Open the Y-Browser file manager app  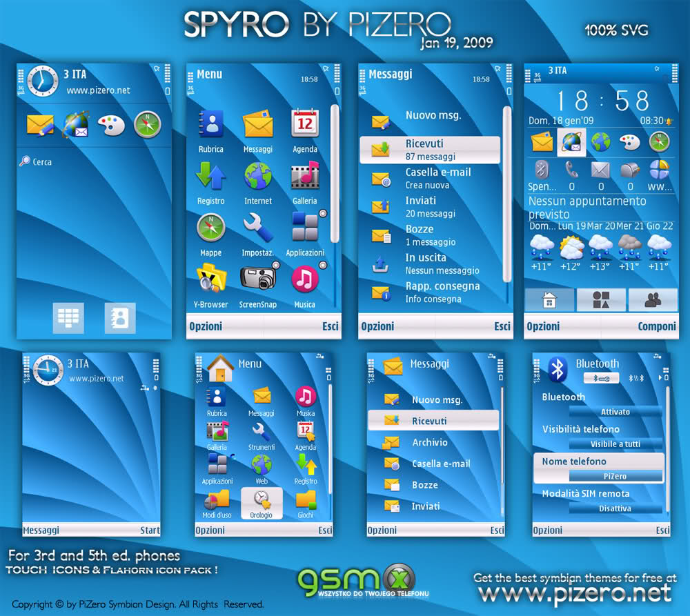point(210,278)
